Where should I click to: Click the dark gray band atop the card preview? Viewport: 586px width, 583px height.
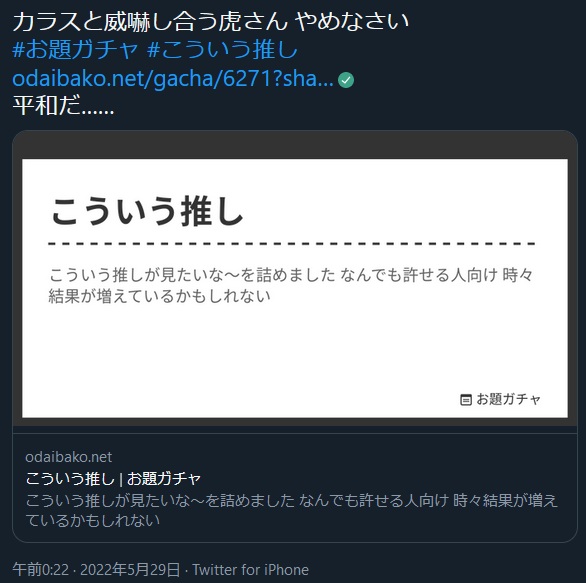pyautogui.click(x=295, y=145)
